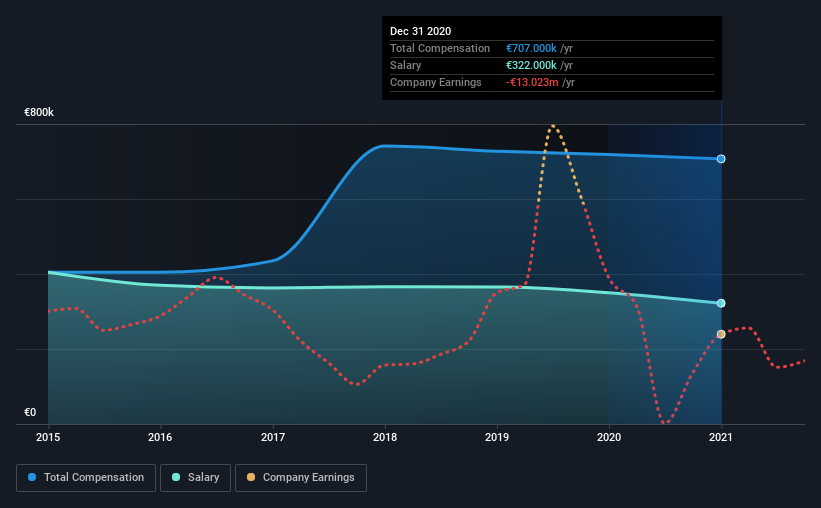Click the -€13.023m company earnings value
This screenshot has width=821, height=508.
coord(532,82)
